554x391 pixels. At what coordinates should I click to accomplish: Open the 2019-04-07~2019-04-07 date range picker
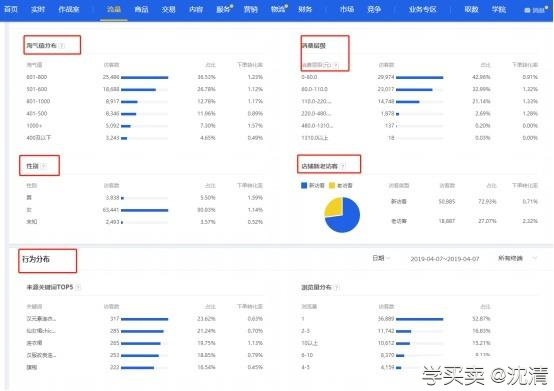click(445, 259)
